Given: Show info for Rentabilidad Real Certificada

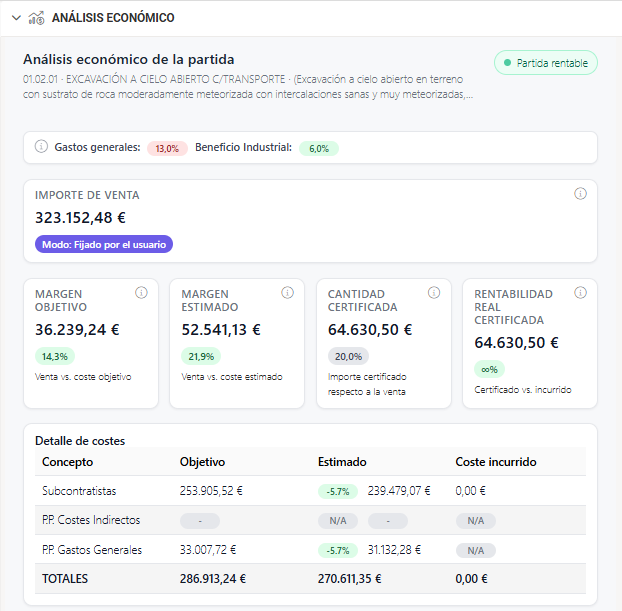Looking at the screenshot, I should click(x=580, y=293).
